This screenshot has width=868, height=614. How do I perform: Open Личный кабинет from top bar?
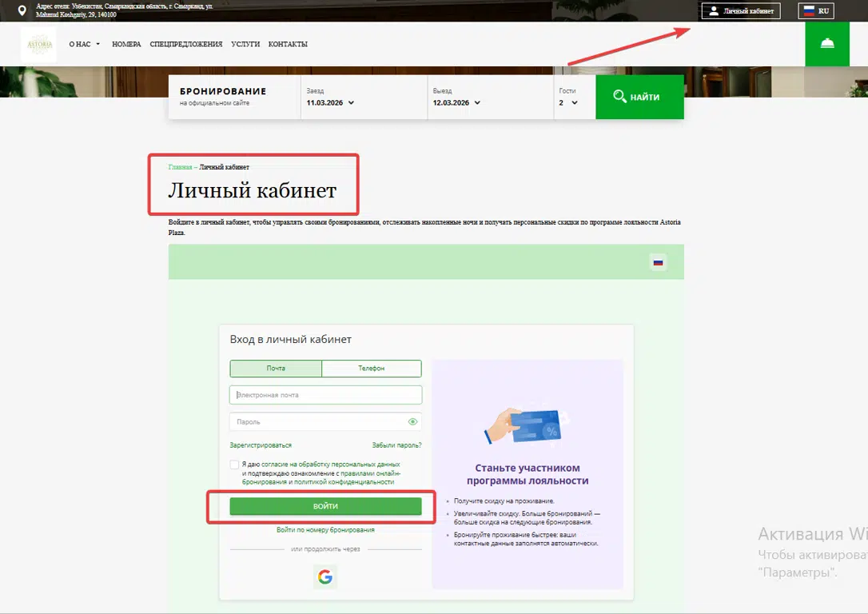point(741,11)
